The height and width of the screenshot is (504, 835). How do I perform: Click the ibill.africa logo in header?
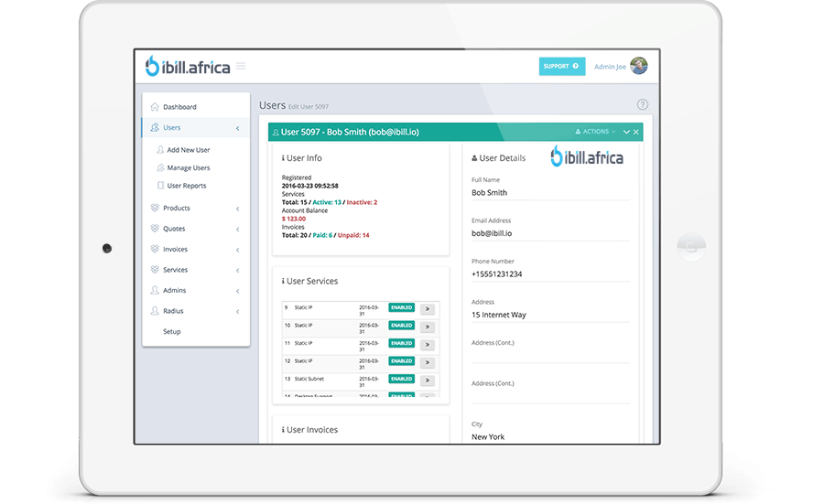point(188,67)
